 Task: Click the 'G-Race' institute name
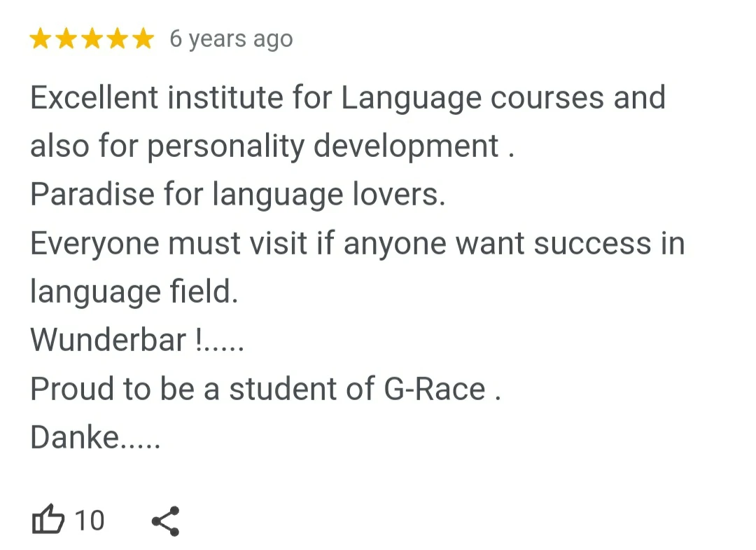(435, 389)
